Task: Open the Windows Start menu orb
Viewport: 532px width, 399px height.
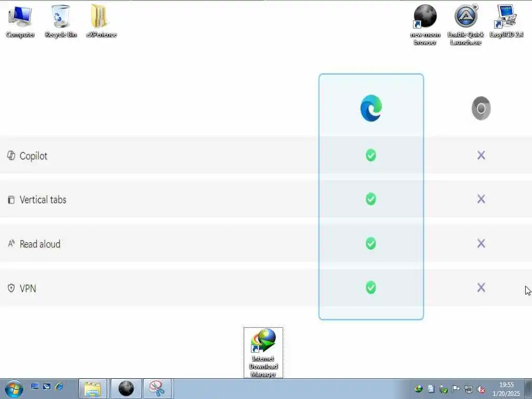Action: (14, 389)
